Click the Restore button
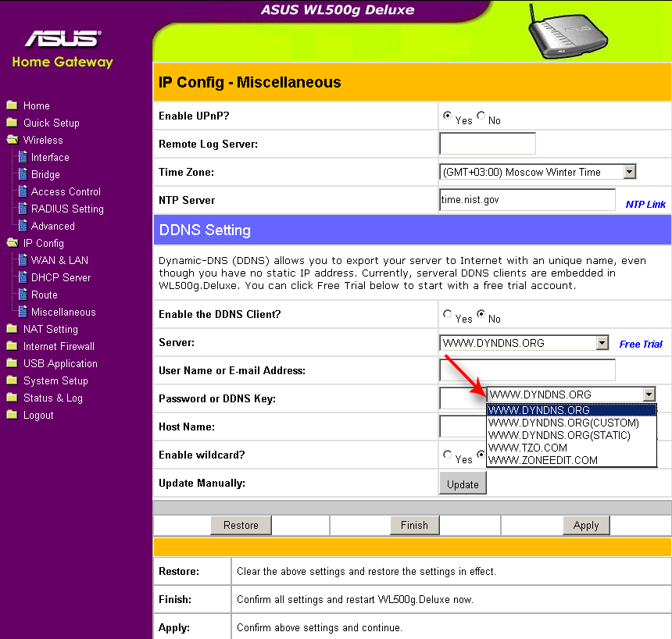 pos(241,526)
